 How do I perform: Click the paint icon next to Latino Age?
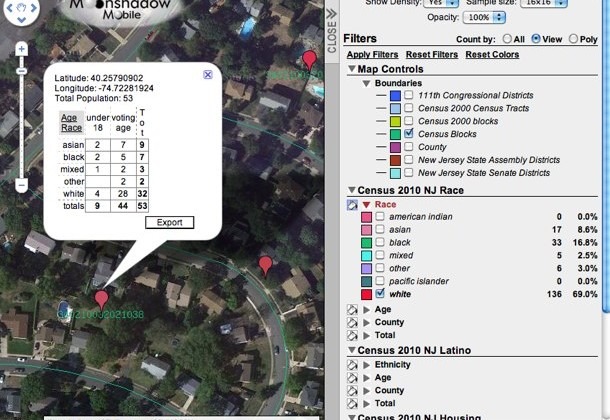(352, 378)
